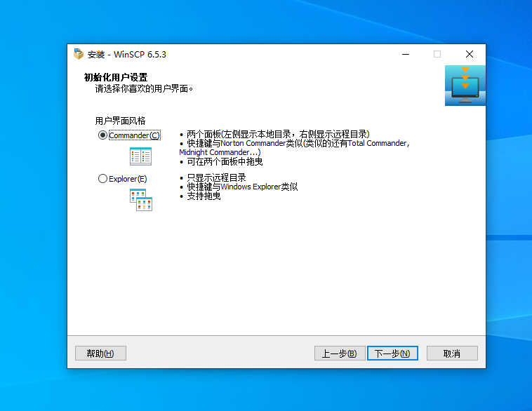
Task: Close the WinSCP installer window
Action: click(470, 54)
